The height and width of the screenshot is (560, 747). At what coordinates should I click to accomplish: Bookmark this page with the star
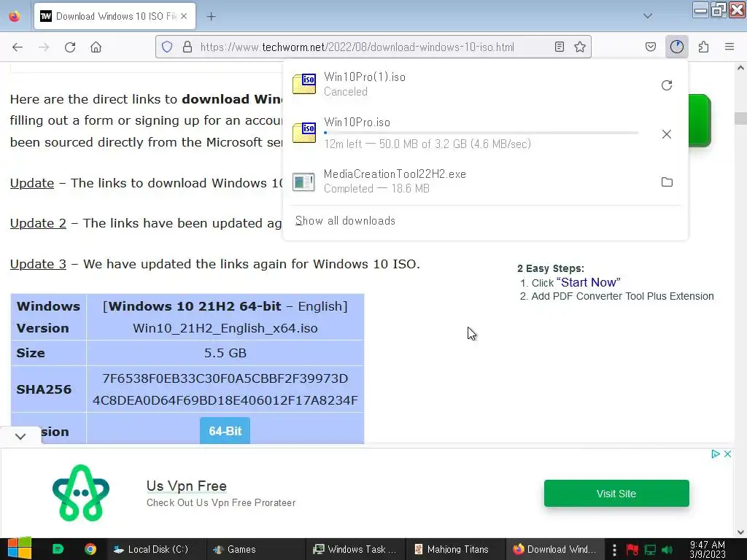pyautogui.click(x=580, y=47)
